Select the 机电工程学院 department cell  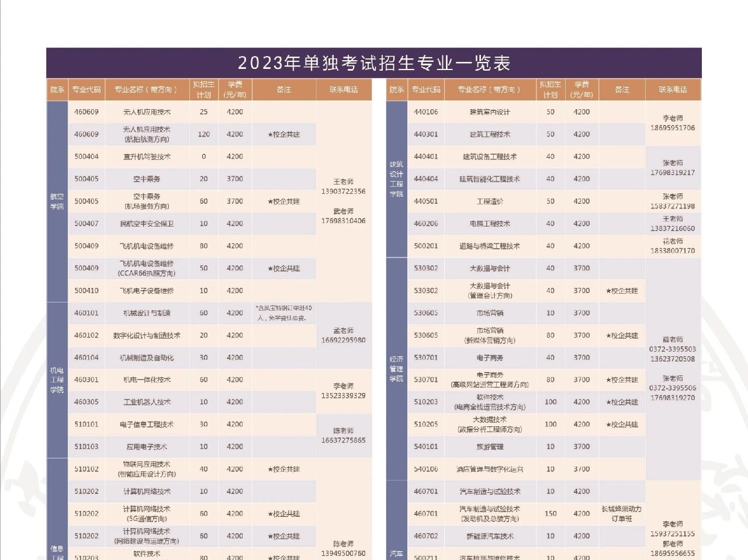point(57,380)
